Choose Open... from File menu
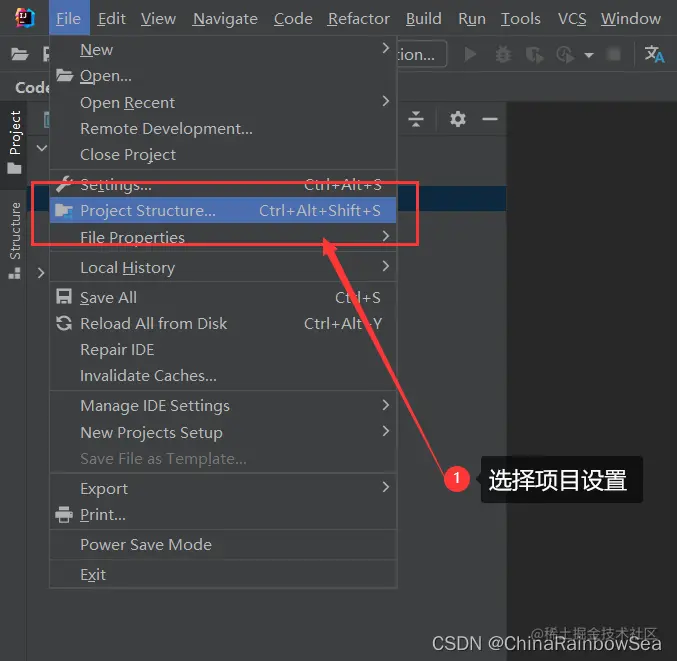677x661 pixels. pyautogui.click(x=223, y=76)
